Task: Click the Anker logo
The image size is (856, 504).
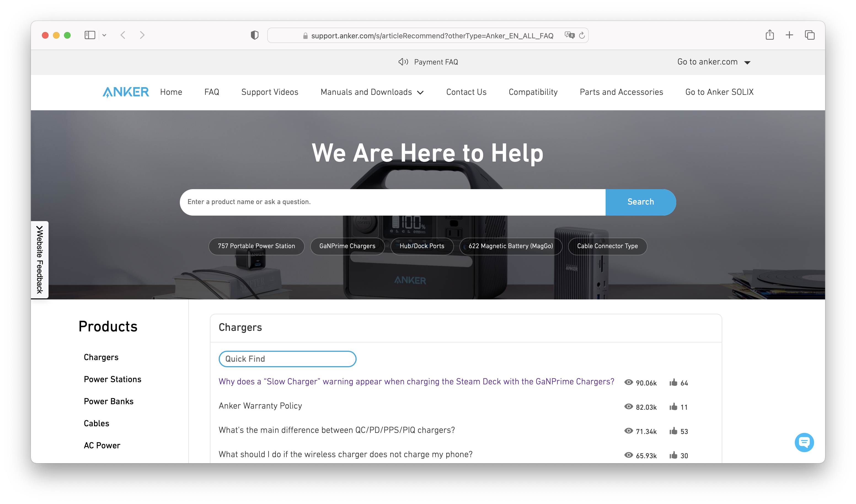Action: [x=126, y=92]
